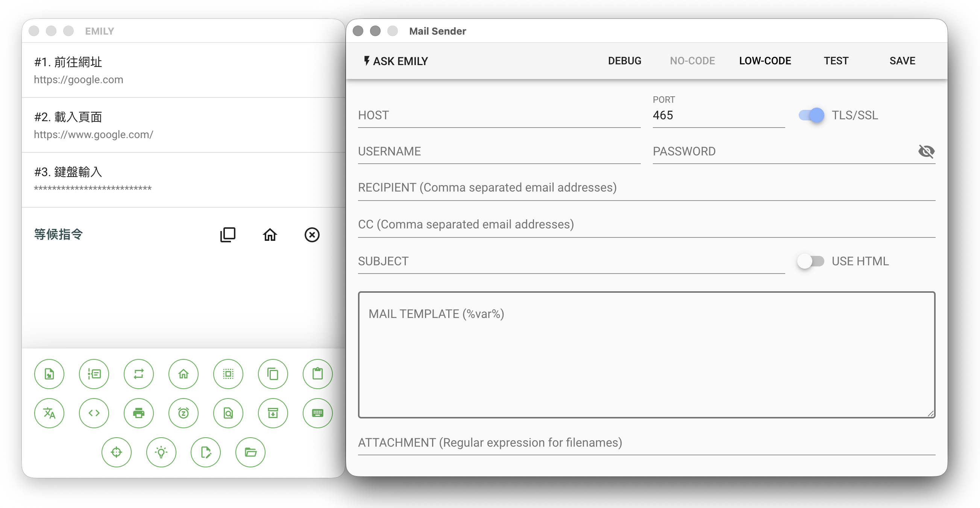Screen dimensions: 980x508
Task: Click the crosshair target icon button
Action: [x=117, y=452]
